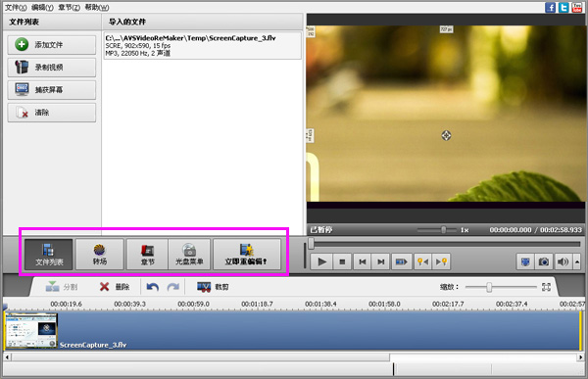Click the 添加文件 add file button

(52, 45)
